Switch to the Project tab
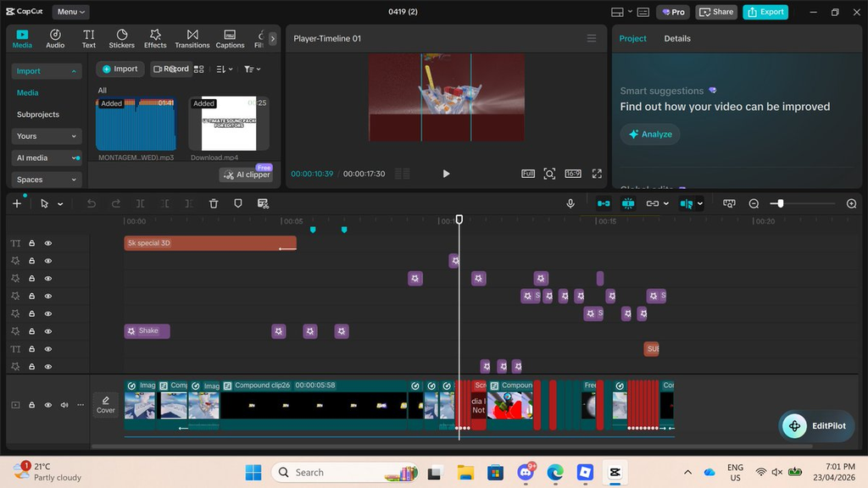Screen dimensions: 868x488 coord(632,38)
